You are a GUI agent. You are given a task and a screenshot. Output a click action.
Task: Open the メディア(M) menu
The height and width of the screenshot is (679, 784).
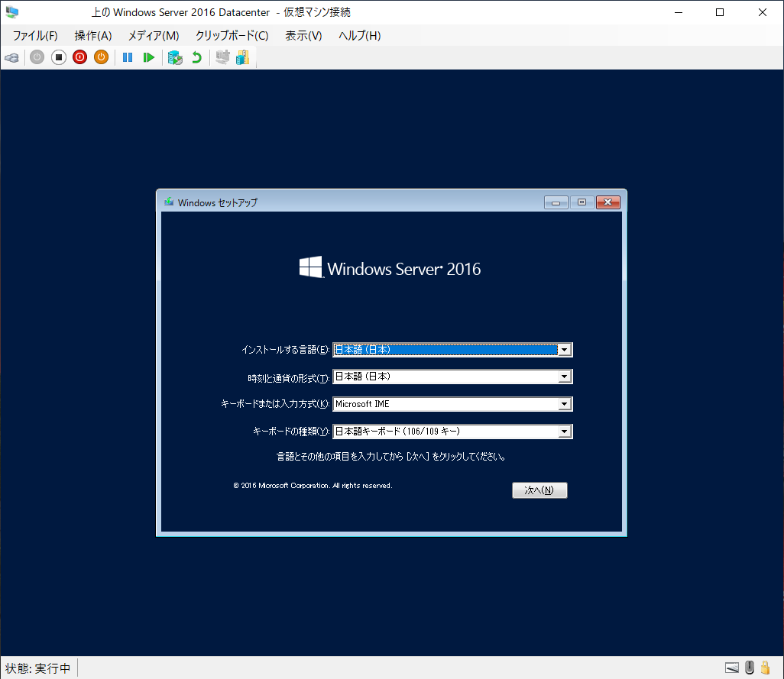click(x=154, y=35)
